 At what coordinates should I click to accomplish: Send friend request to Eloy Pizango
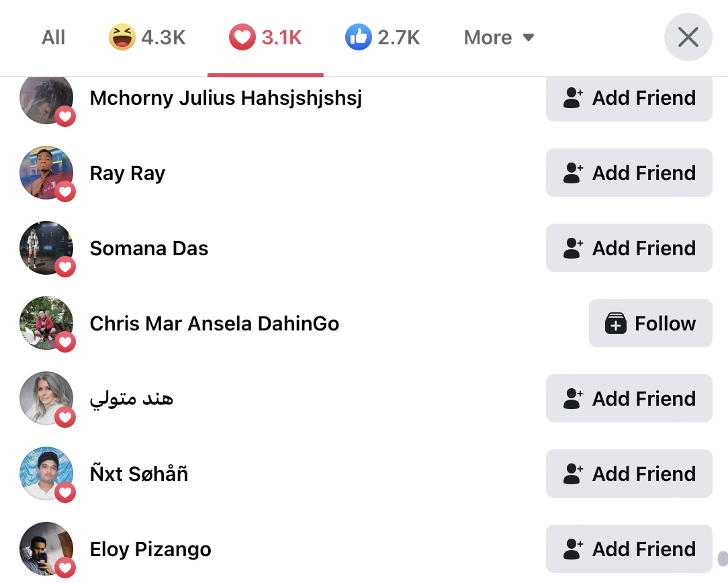tap(629, 549)
